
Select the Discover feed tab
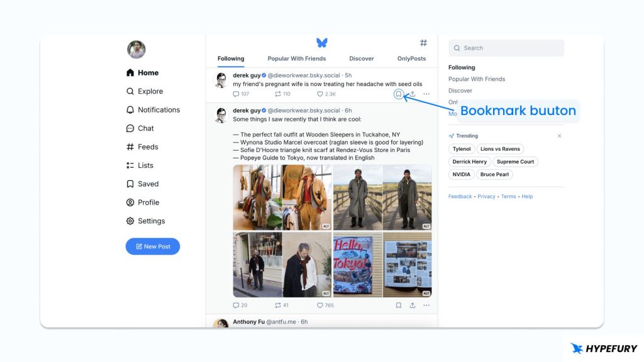coord(362,58)
